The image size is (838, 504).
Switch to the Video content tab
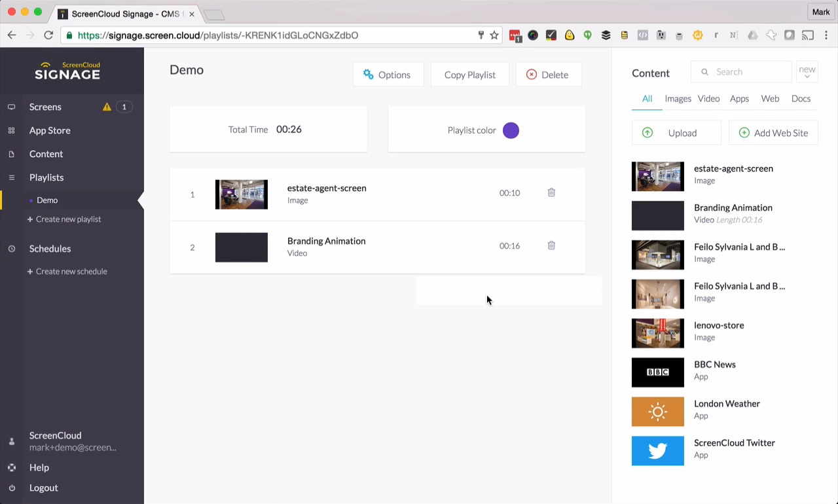click(708, 99)
